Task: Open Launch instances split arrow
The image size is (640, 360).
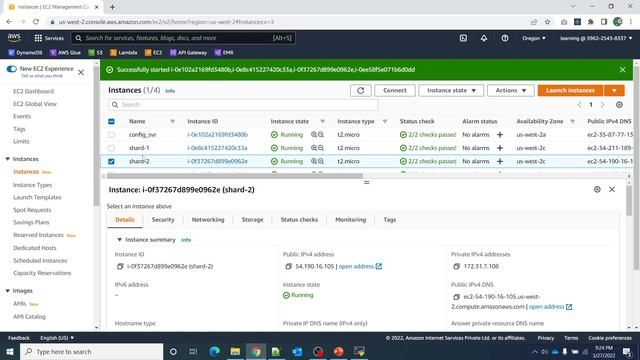Action: tap(614, 90)
